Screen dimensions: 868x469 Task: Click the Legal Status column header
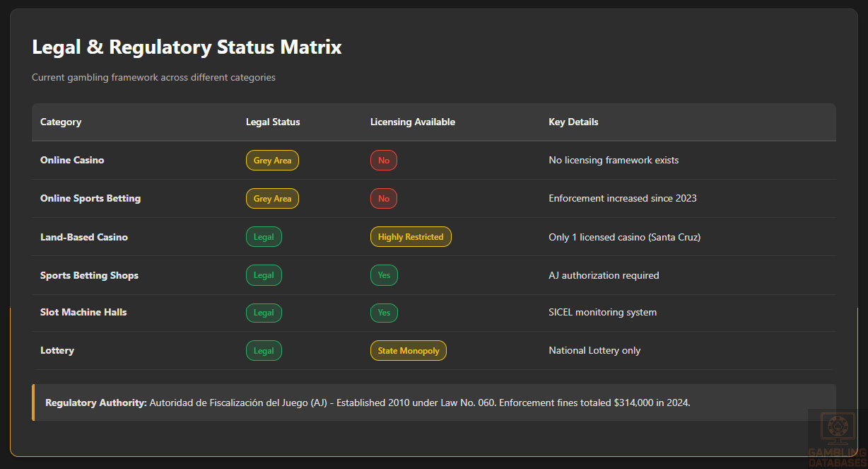pos(273,122)
